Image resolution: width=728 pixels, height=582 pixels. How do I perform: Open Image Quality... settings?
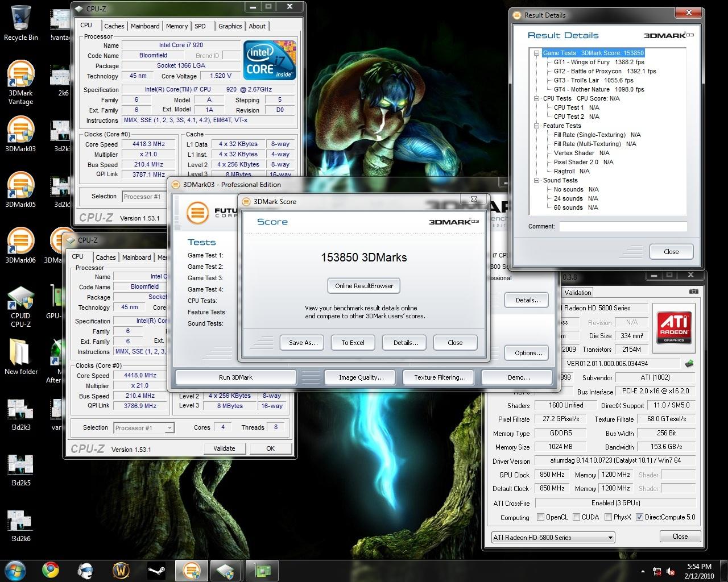click(361, 377)
